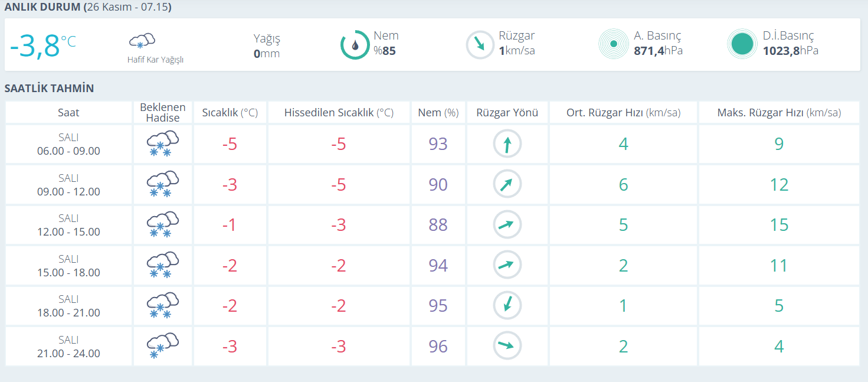The width and height of the screenshot is (868, 382).
Task: Select the SALI 15.00 - 18.00 time cell
Action: point(68,266)
